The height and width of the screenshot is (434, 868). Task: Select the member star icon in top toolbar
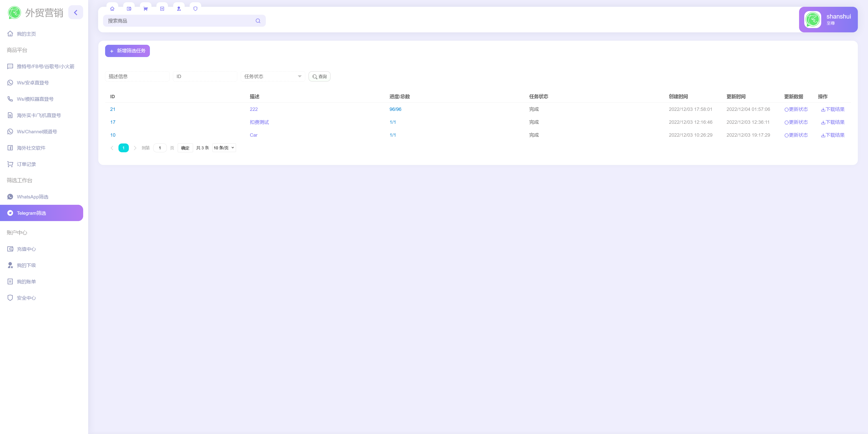click(179, 8)
